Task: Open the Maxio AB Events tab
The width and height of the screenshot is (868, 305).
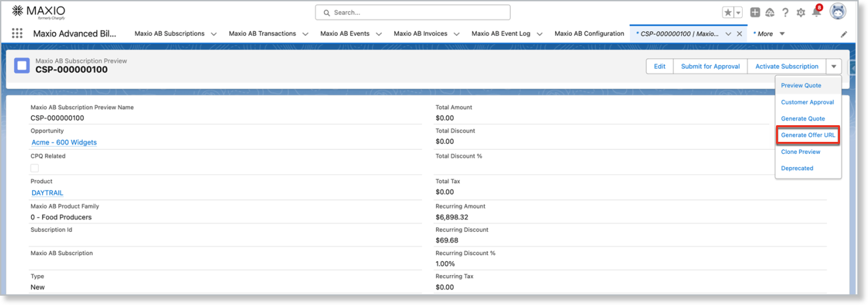Action: 345,33
